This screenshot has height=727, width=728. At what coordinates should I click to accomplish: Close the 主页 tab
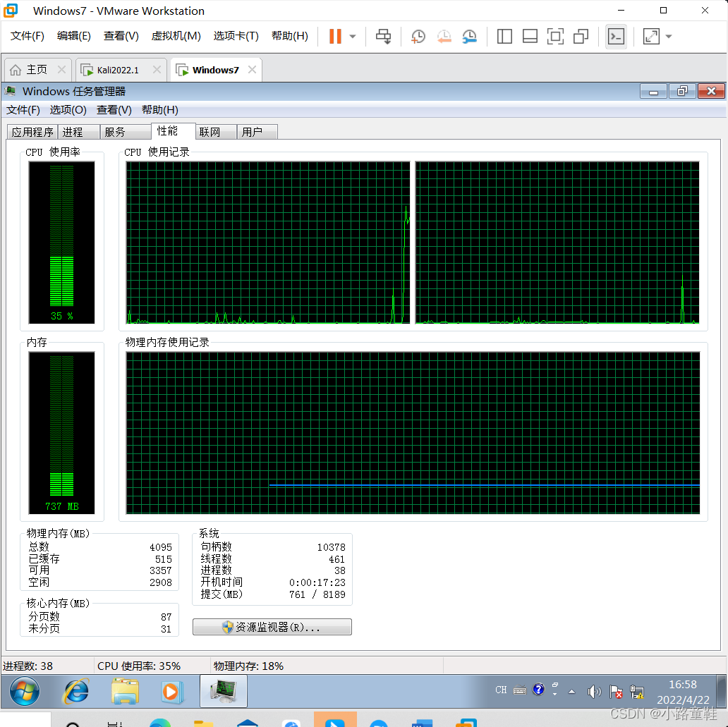tap(61, 70)
